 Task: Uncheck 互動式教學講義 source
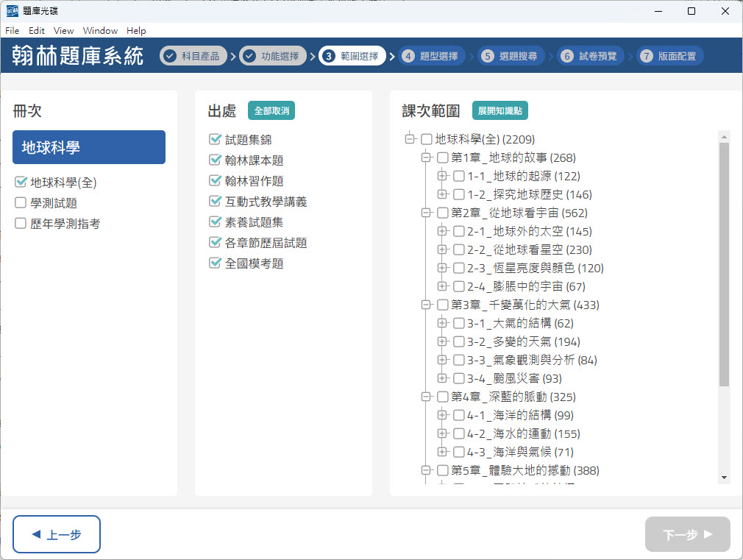(215, 201)
